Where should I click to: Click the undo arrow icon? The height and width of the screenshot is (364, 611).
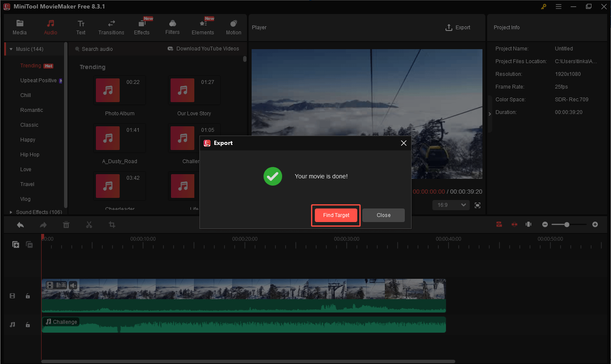point(20,225)
